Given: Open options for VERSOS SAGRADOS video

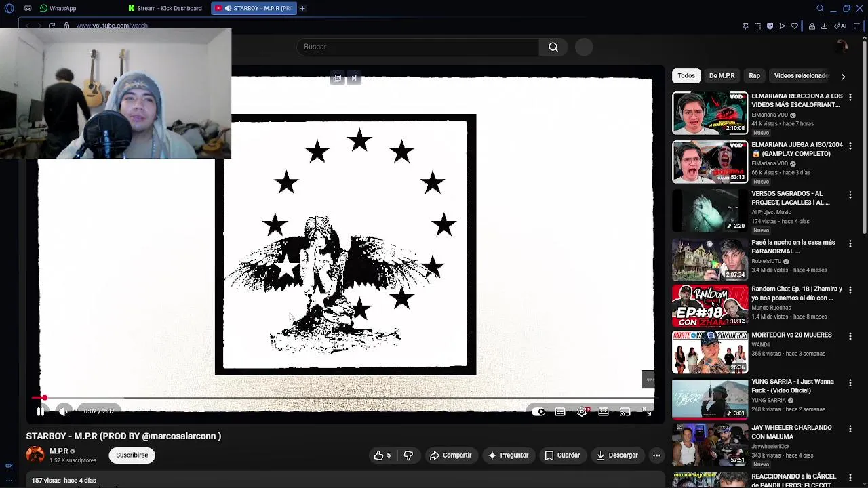Looking at the screenshot, I should (850, 195).
